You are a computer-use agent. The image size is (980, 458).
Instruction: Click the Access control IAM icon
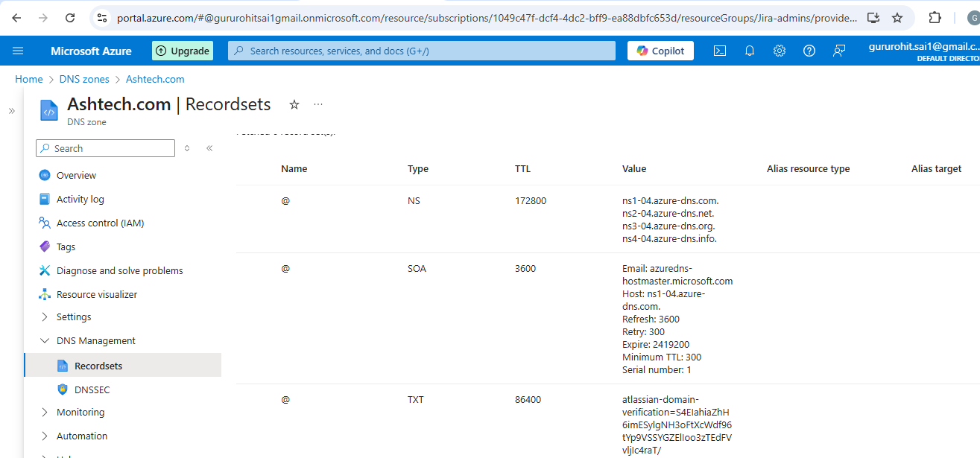pos(44,223)
